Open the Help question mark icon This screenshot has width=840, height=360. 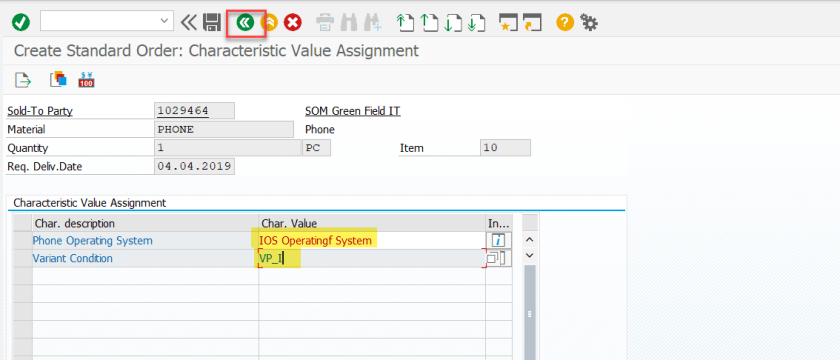565,22
